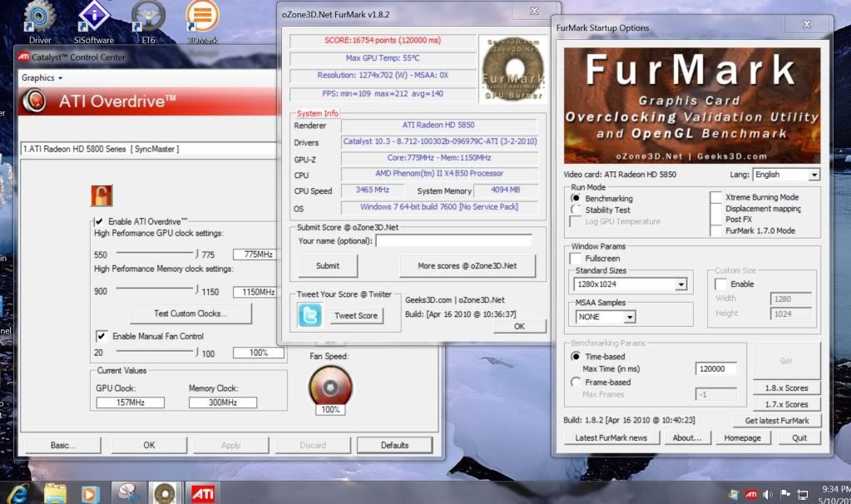Open the Standard Sizes 1280x1024 dropdown
851x504 pixels.
click(630, 284)
